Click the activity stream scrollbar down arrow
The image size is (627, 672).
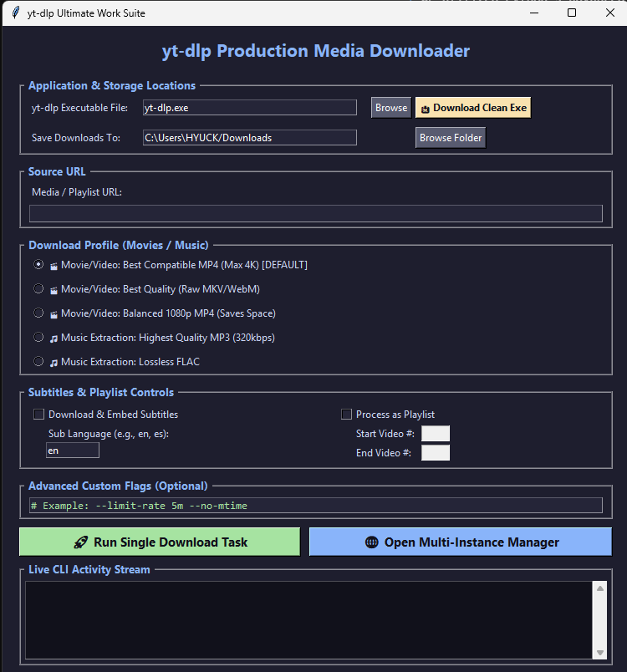[600, 652]
